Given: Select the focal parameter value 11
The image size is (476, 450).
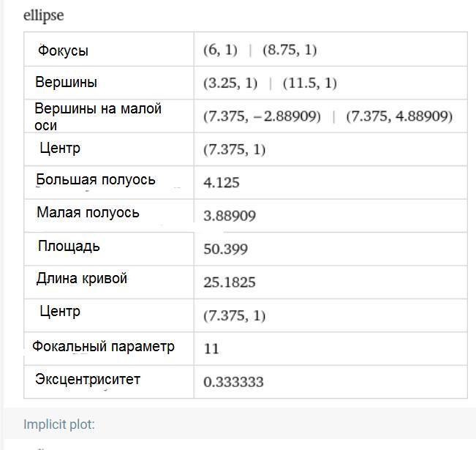Looking at the screenshot, I should click(x=211, y=348).
